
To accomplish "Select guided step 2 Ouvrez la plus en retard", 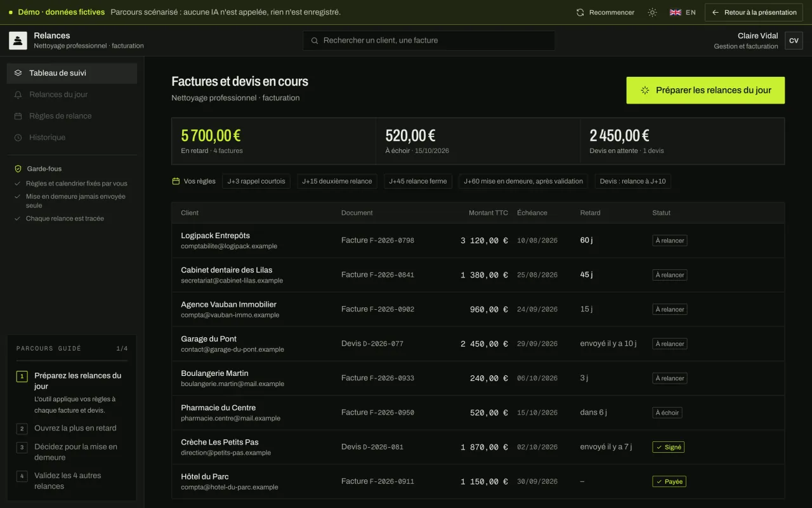I will click(72, 429).
